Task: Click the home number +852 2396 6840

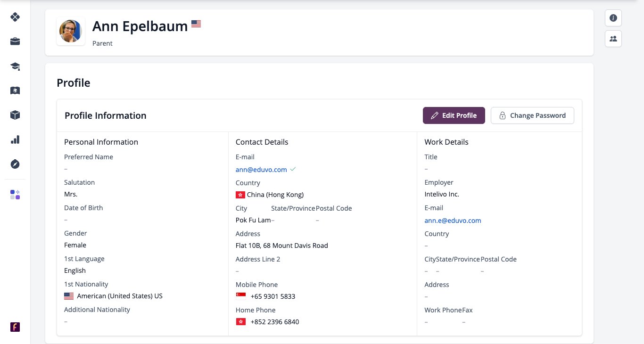Action: (275, 322)
